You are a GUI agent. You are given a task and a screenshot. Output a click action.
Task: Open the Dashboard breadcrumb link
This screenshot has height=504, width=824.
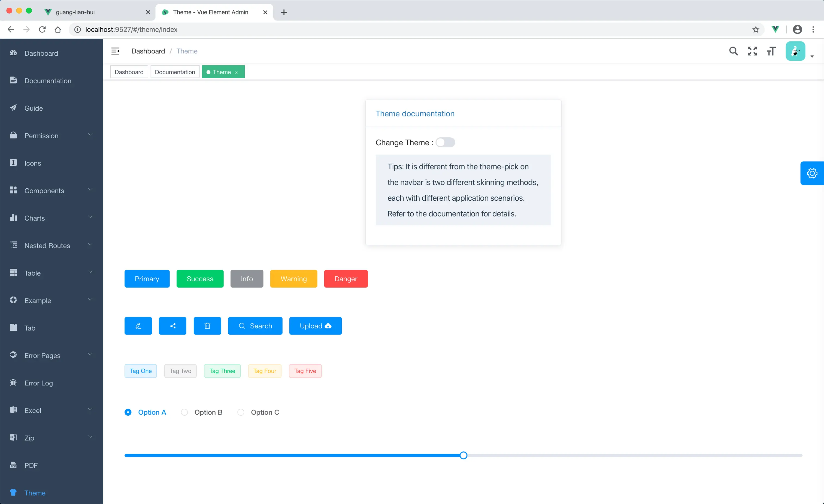point(148,51)
